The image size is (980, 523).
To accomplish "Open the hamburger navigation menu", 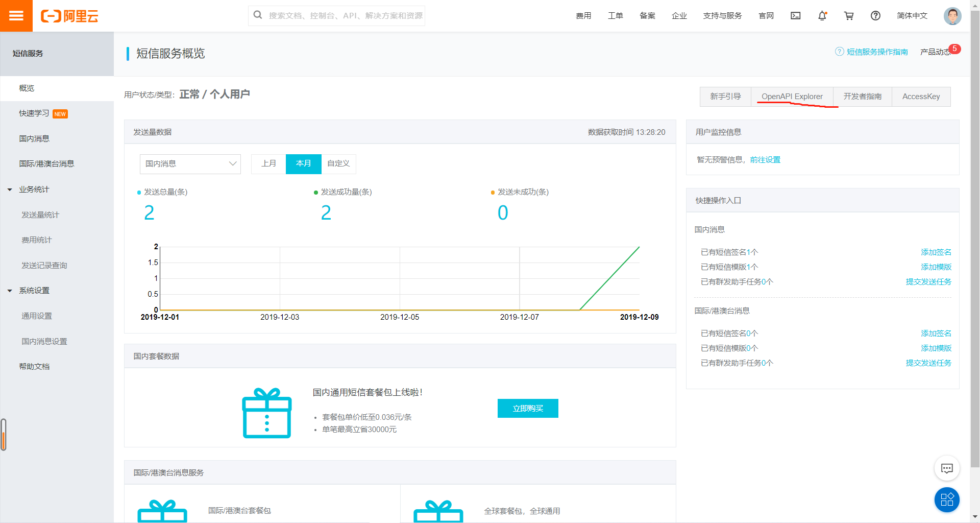I will [16, 15].
